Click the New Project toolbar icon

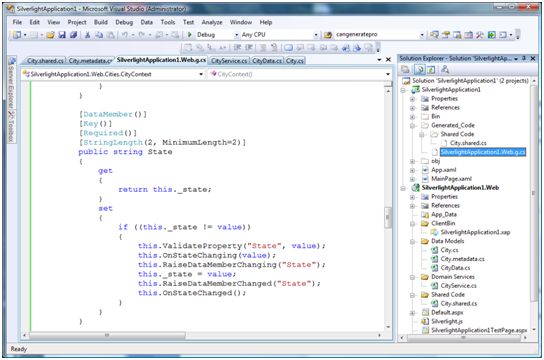pyautogui.click(x=17, y=35)
